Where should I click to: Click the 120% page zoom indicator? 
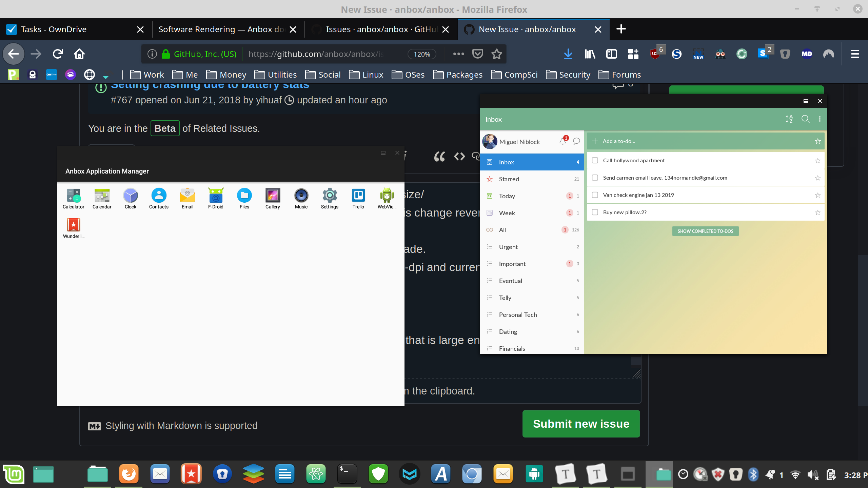pos(421,54)
